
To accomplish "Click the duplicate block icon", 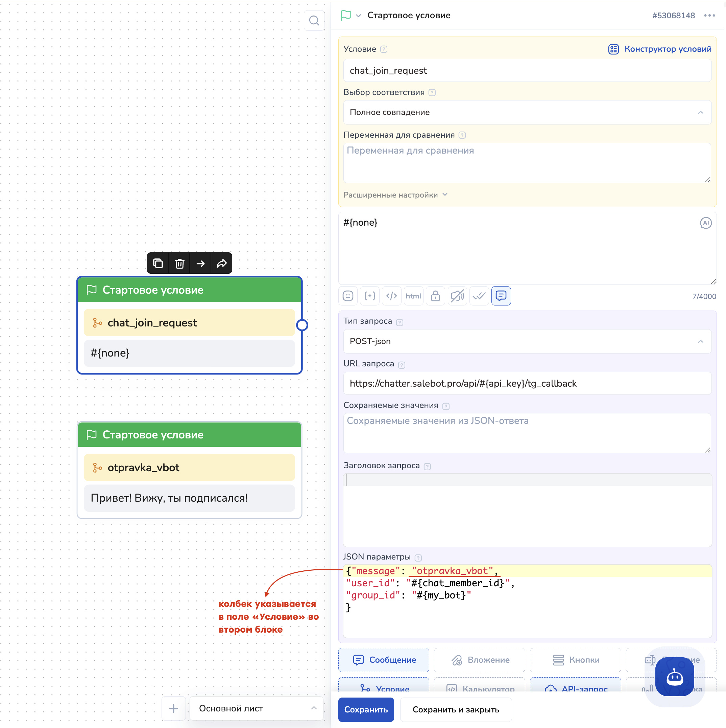I will (x=158, y=264).
